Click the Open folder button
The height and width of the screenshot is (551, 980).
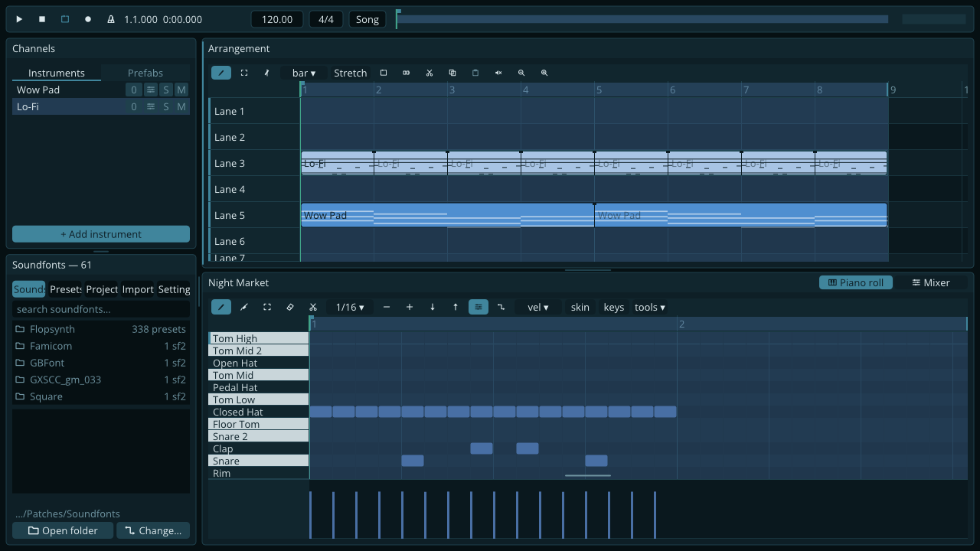pyautogui.click(x=63, y=530)
